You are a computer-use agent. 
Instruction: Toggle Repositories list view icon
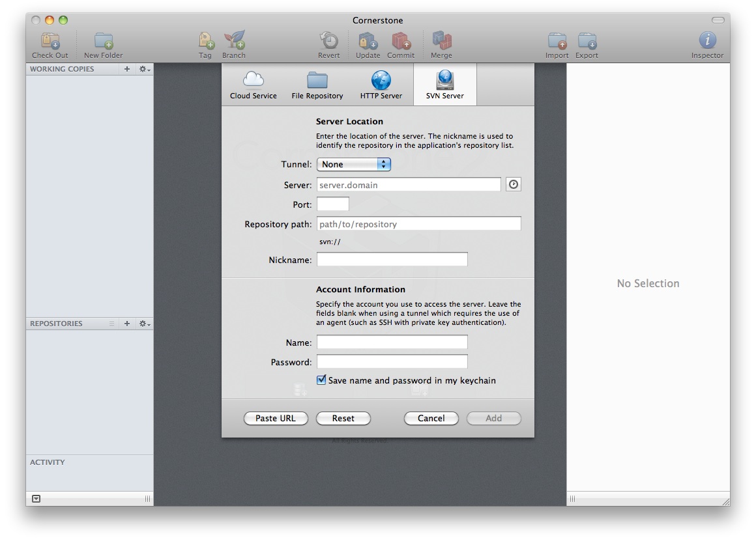(112, 324)
